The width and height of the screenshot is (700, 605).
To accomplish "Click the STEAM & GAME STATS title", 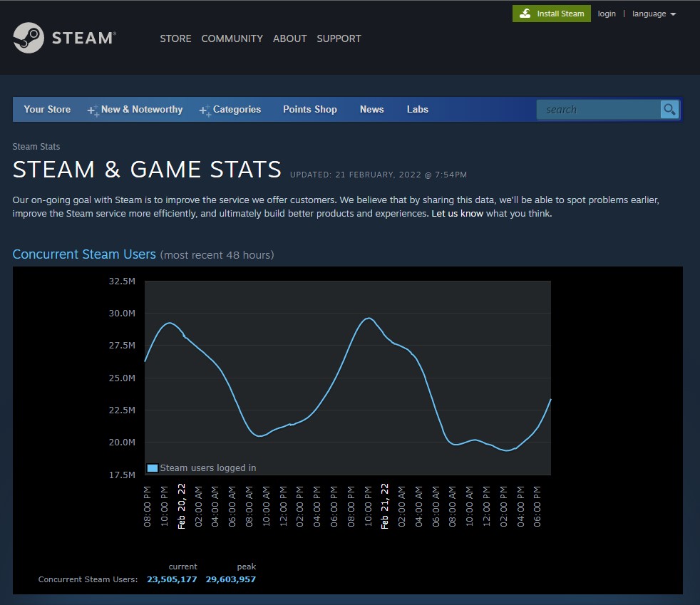I will 147,170.
